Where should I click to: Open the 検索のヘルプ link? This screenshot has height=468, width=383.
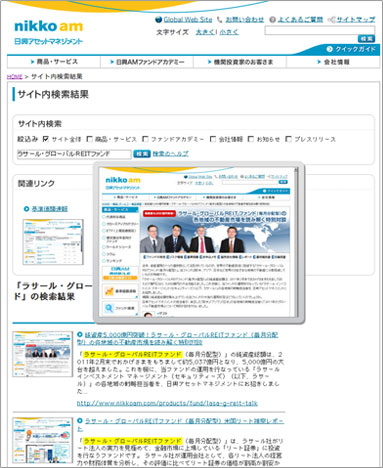(x=170, y=154)
